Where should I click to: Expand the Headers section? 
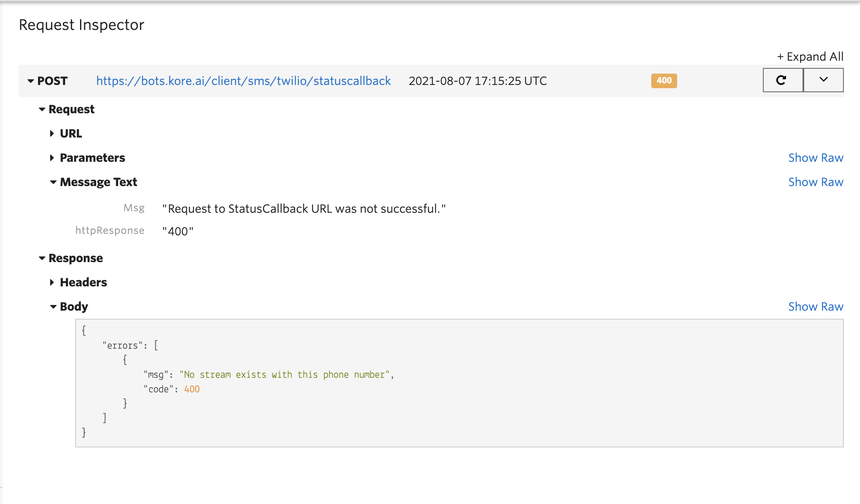(x=52, y=282)
